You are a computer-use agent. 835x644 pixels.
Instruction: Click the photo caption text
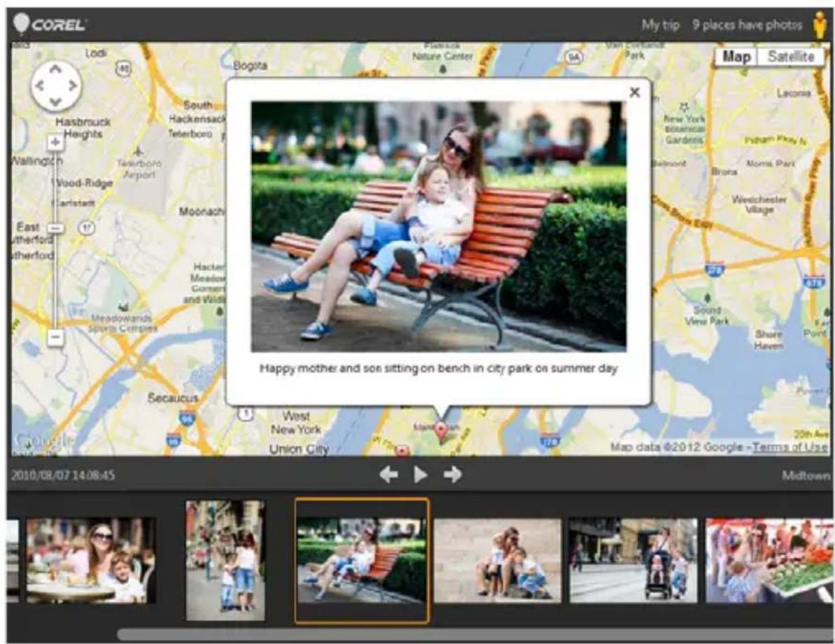(438, 369)
